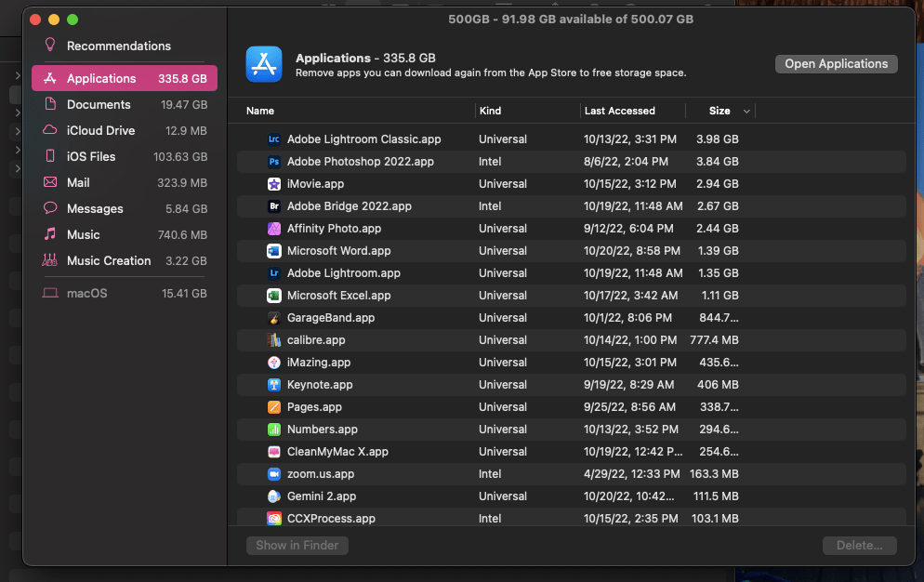Sort the list by Name column
Viewport: 924px width, 582px height.
click(260, 111)
